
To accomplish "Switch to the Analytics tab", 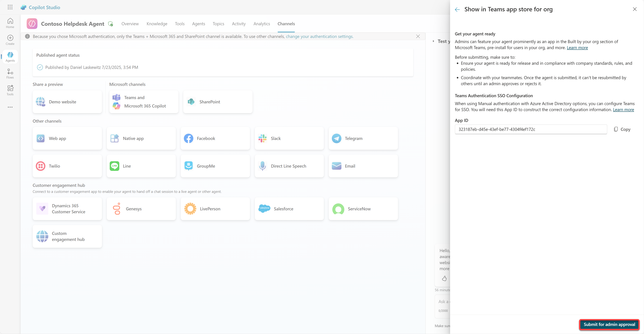I will (x=261, y=24).
